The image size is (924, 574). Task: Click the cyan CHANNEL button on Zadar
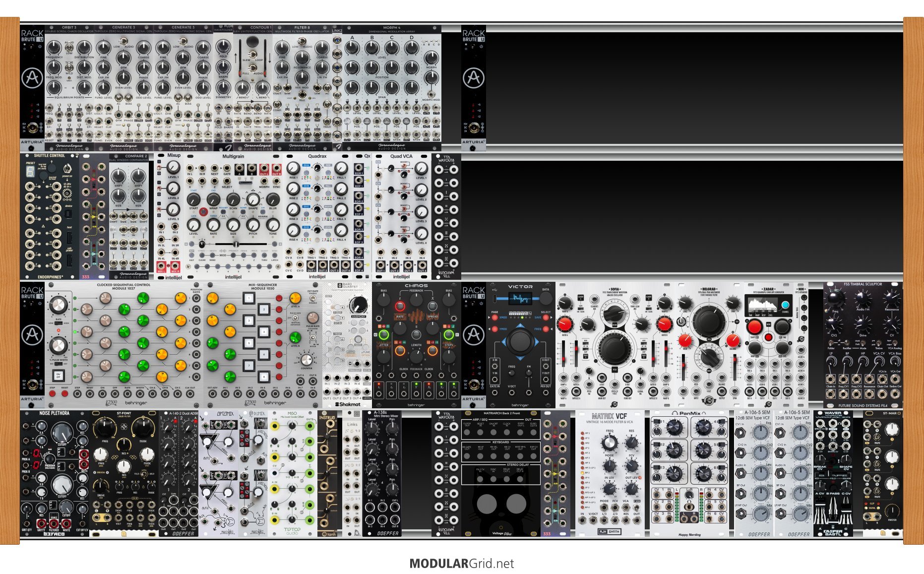pos(785,304)
